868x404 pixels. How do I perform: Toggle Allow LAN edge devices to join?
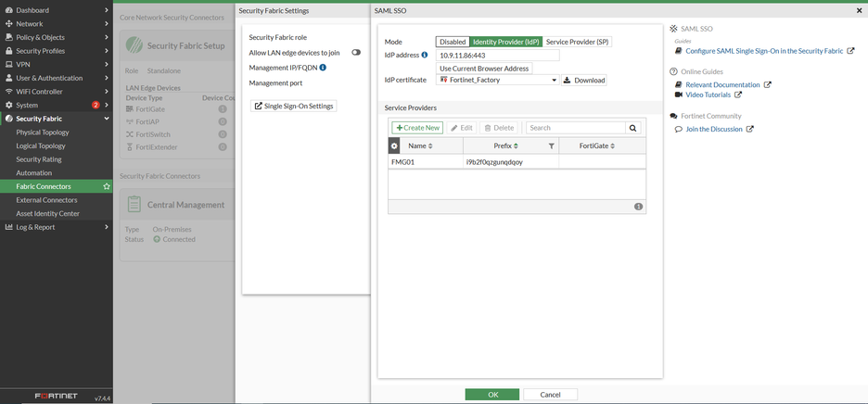point(356,52)
